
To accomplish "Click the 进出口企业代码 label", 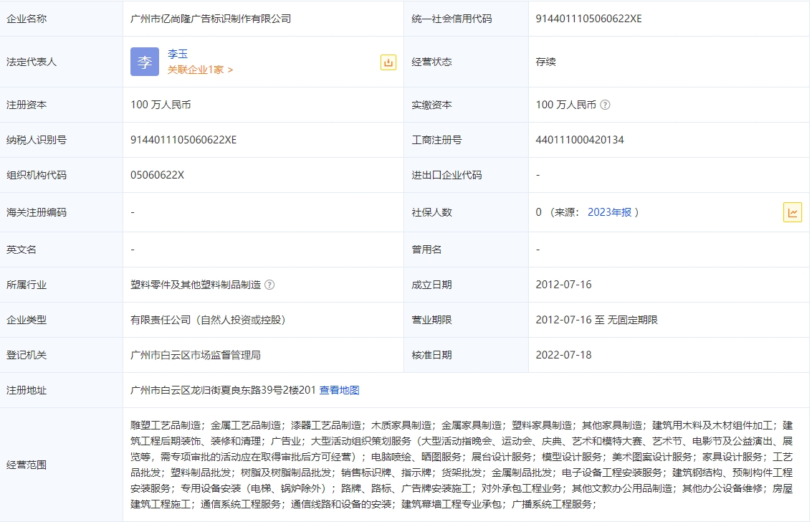I will (446, 175).
